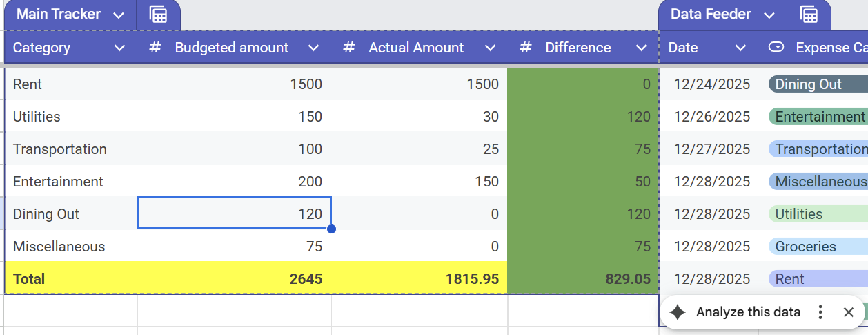
Task: Click the Category column header
Action: click(x=71, y=48)
